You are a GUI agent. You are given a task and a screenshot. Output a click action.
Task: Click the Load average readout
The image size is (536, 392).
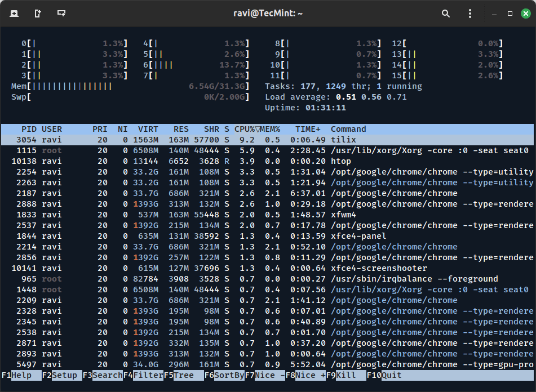tap(336, 97)
